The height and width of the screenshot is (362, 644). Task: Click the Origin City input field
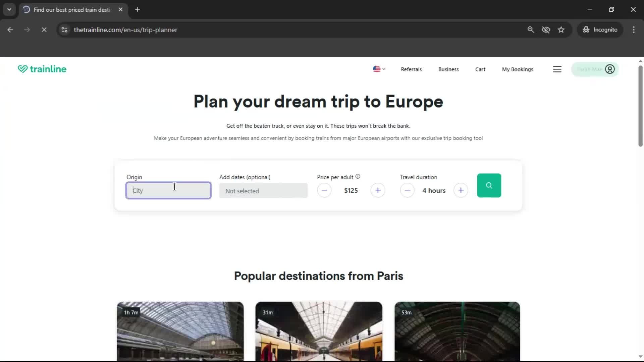pos(168,190)
